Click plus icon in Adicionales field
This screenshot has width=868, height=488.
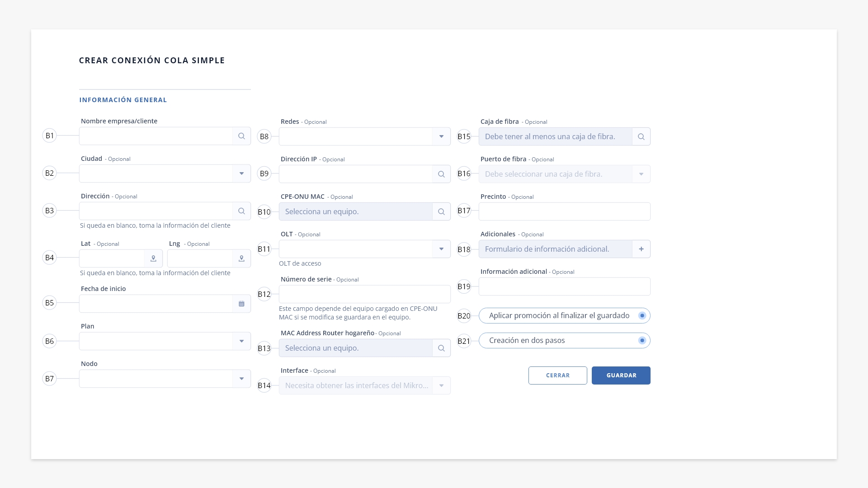point(641,249)
